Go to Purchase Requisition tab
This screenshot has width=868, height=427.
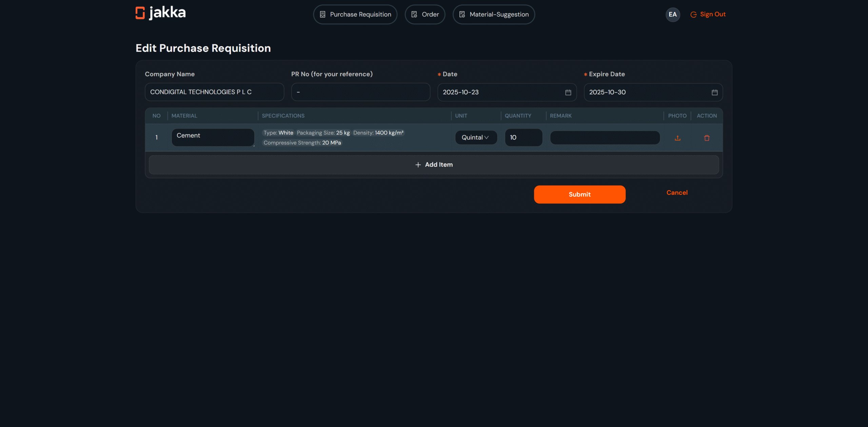[355, 15]
